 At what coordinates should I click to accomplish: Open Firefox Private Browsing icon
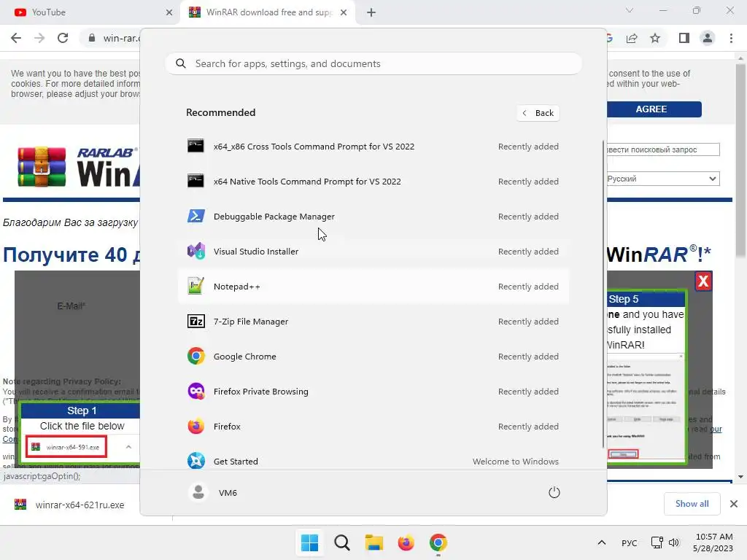196,392
